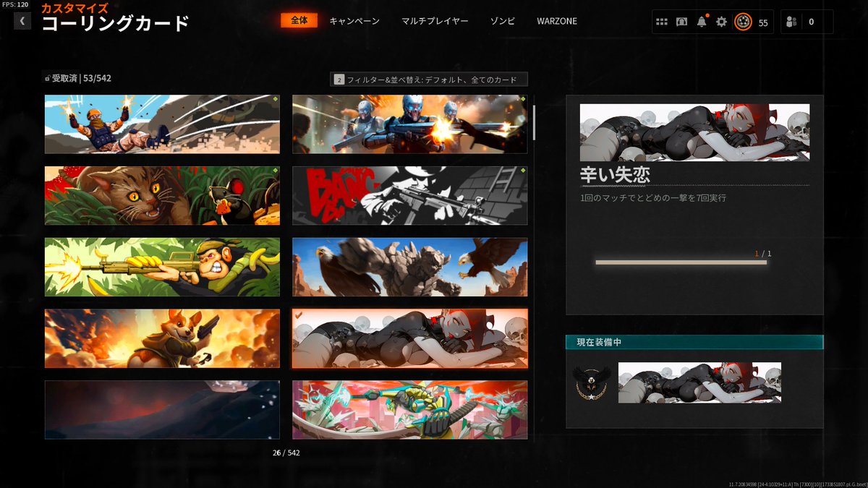Viewport: 868px width, 488px height.
Task: Click the コーリングカード page title
Action: [115, 24]
